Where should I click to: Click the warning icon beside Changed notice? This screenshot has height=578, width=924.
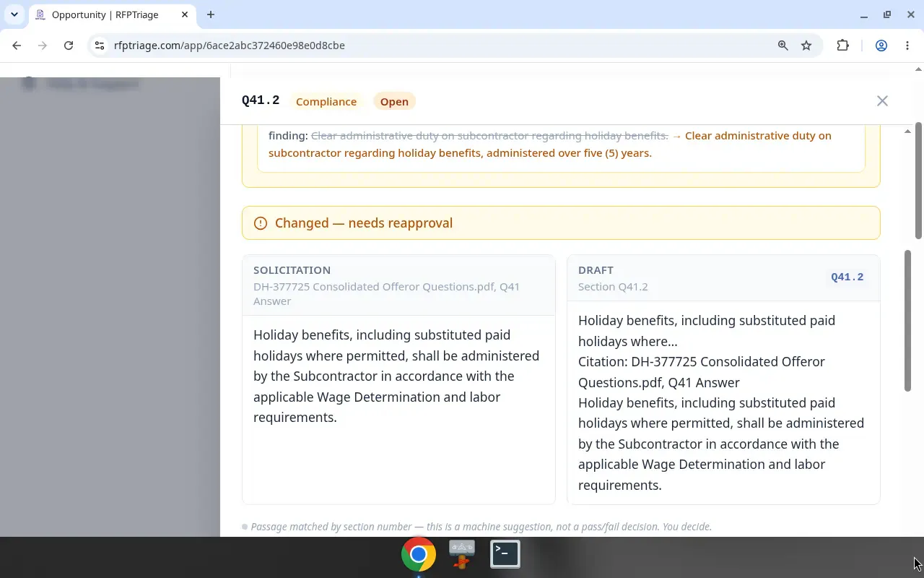tap(261, 223)
